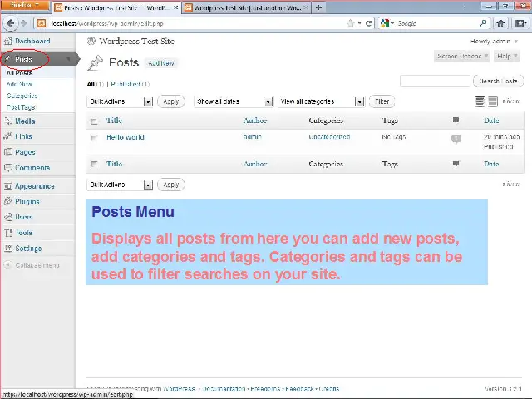The height and width of the screenshot is (399, 532).
Task: Open the Dashboard menu icon
Action: (7, 42)
